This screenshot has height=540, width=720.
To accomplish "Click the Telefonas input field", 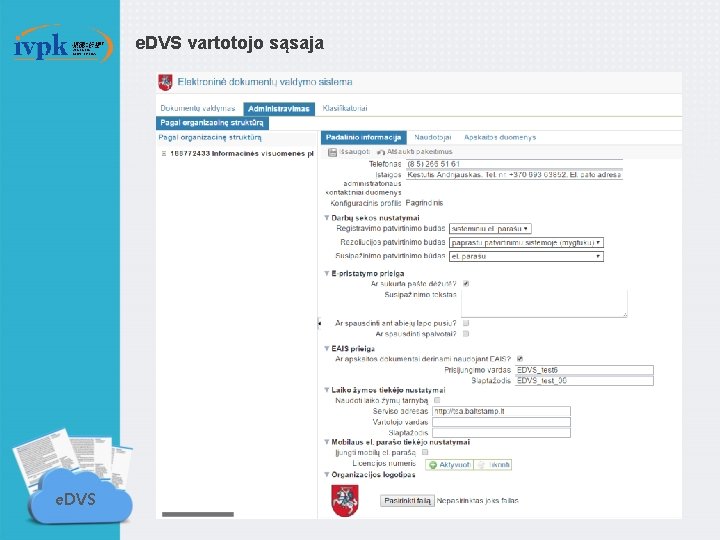I will point(514,164).
